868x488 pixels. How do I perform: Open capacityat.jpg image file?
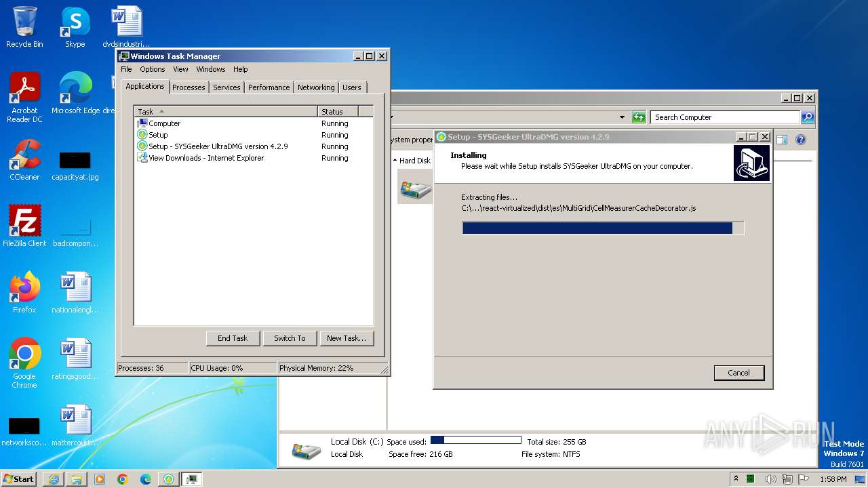tap(75, 165)
